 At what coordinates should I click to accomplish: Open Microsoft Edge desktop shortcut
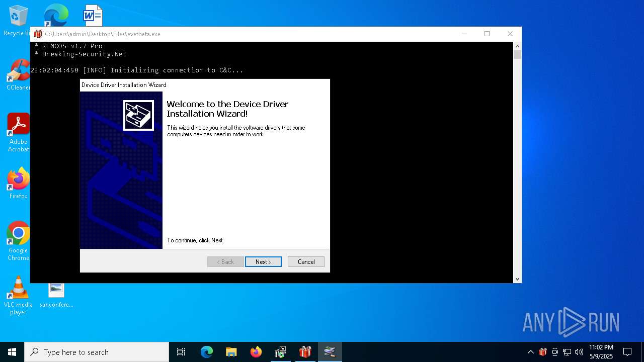pyautogui.click(x=56, y=15)
